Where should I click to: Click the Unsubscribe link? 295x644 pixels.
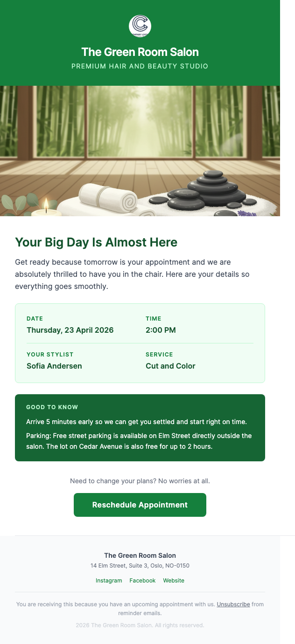[x=233, y=604]
